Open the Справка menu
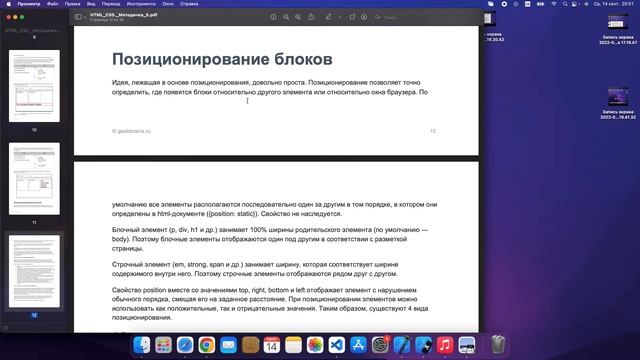Screen dimensions: 640x360 click(x=189, y=4)
